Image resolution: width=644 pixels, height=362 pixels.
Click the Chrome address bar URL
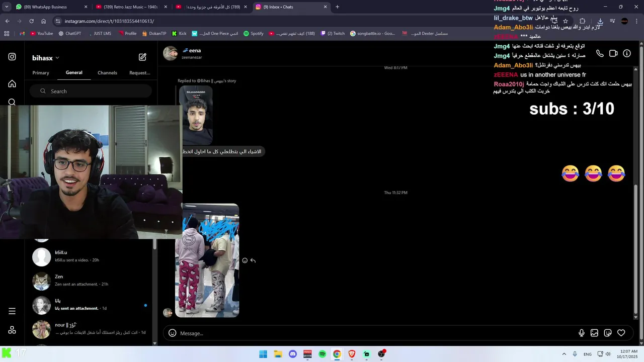[x=109, y=21]
